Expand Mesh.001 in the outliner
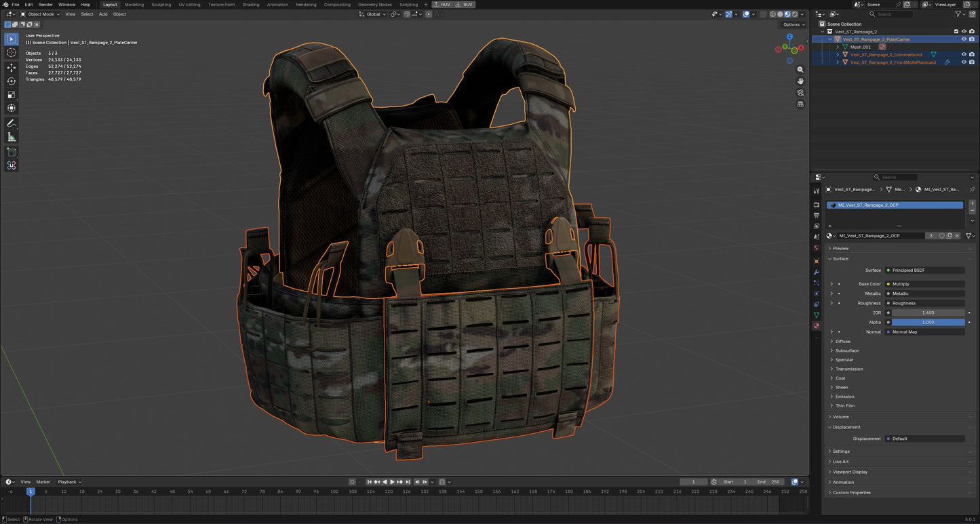Image resolution: width=980 pixels, height=524 pixels. pos(838,47)
